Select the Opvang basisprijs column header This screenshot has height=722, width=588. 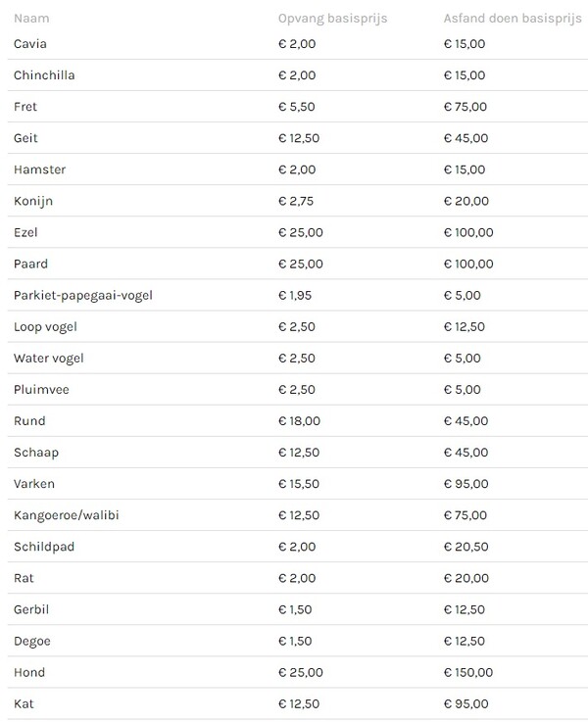tap(332, 19)
